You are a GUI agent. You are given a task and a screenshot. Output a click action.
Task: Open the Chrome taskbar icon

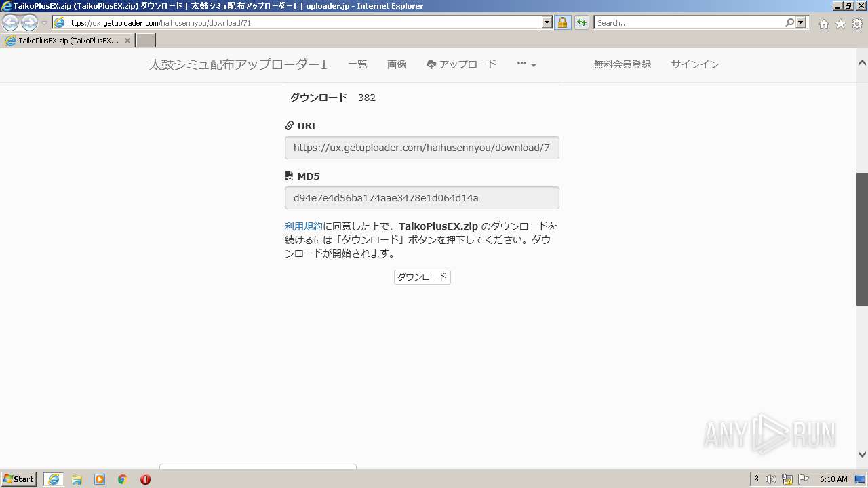123,479
